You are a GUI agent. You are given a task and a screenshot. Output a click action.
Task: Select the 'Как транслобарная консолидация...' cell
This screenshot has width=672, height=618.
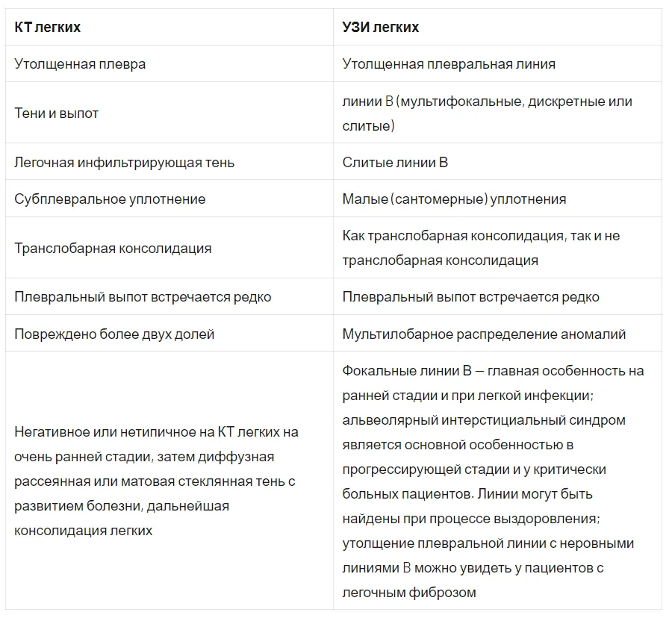tap(481, 249)
